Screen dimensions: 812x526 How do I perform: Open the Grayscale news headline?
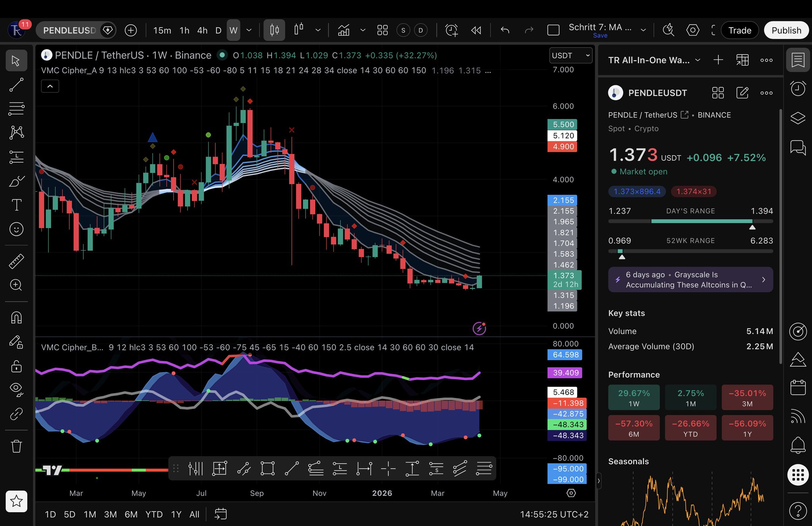point(690,280)
